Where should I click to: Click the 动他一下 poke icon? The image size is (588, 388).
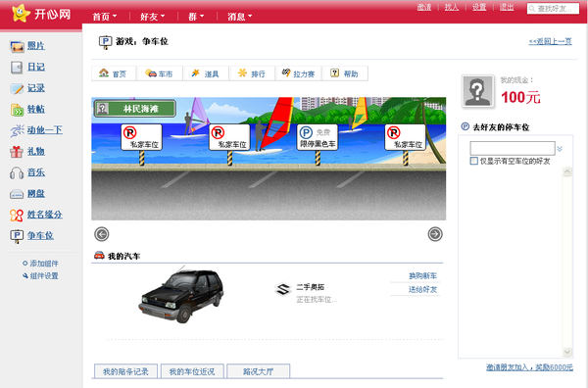[18, 131]
